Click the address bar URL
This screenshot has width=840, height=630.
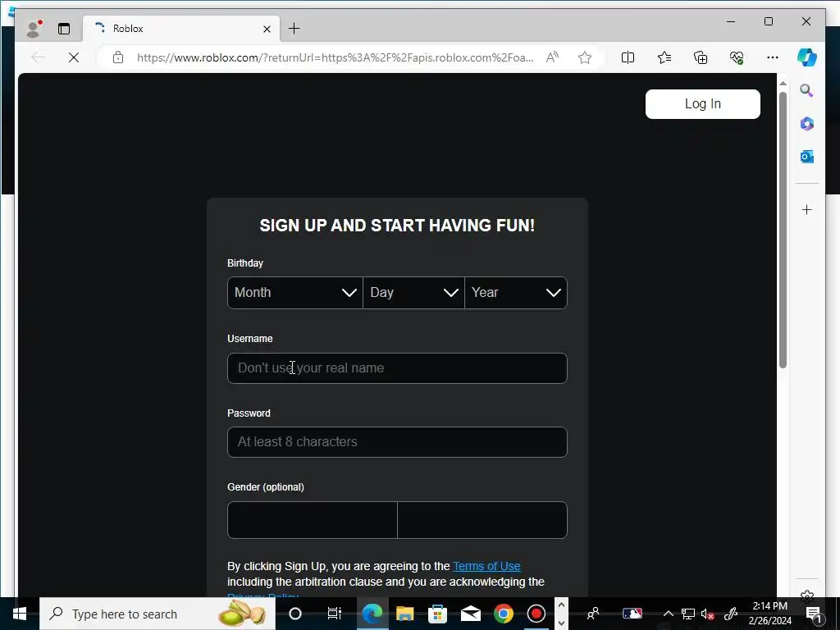(335, 57)
